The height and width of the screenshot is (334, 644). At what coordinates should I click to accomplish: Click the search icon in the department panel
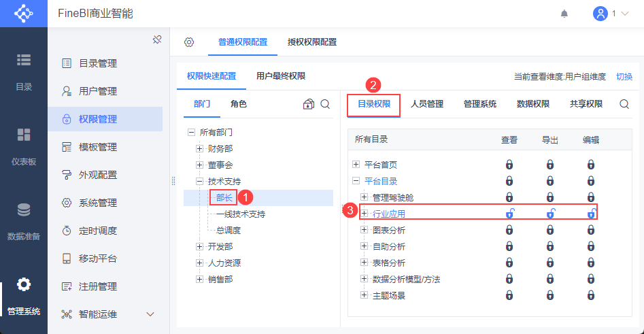(x=325, y=104)
